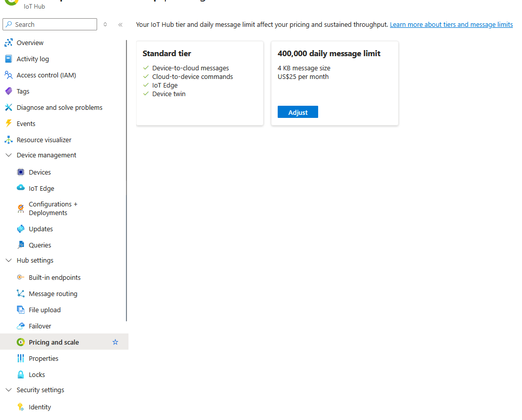522x420 pixels.
Task: Open the Devices list page
Action: point(39,172)
